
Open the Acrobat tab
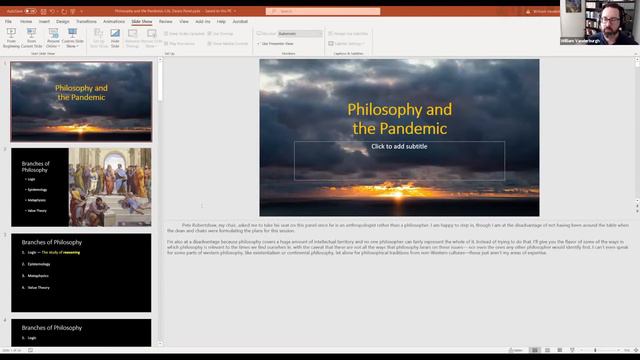coord(240,22)
